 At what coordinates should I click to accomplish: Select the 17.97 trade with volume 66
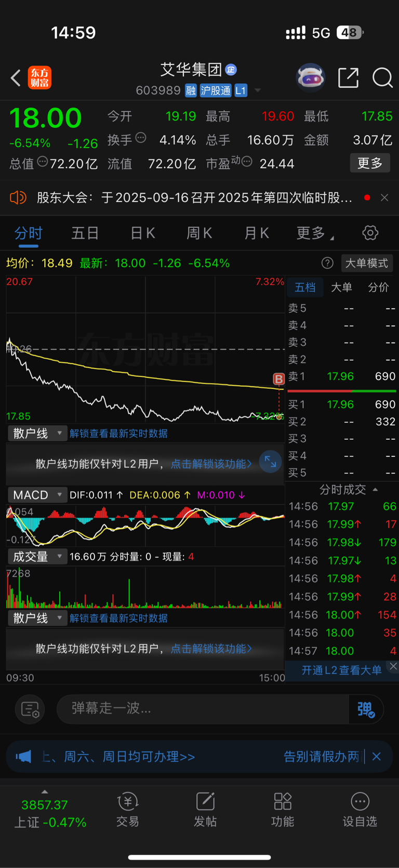pyautogui.click(x=342, y=506)
